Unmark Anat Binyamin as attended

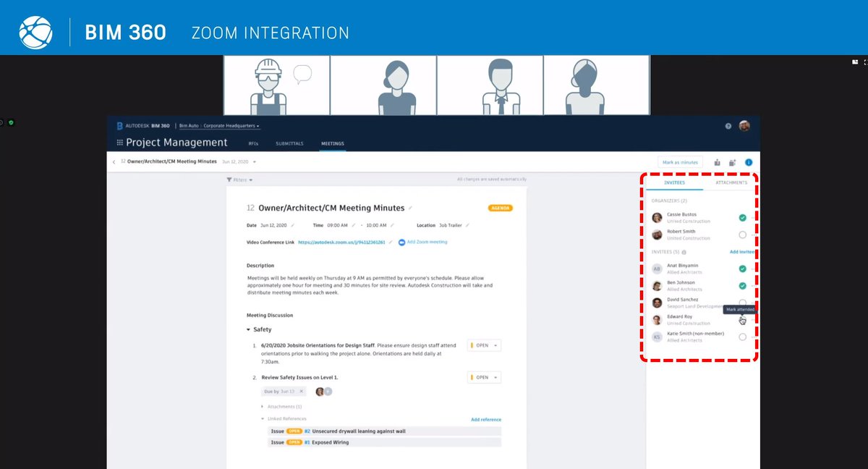(742, 269)
